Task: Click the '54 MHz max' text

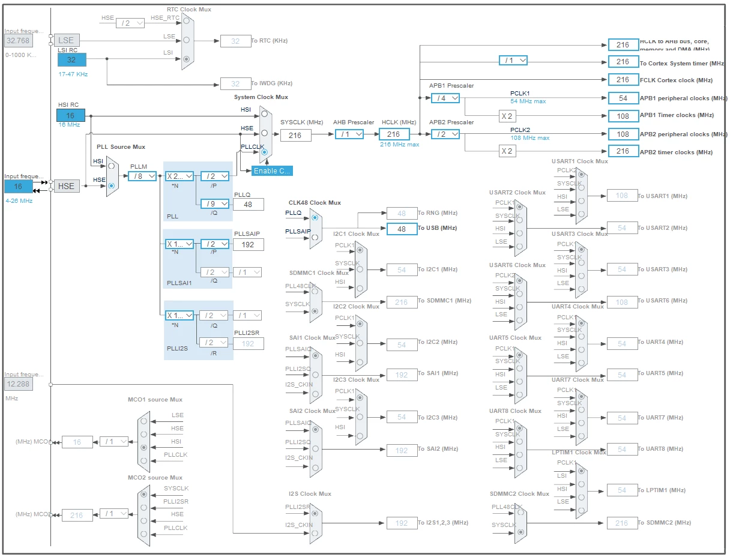Action: [x=528, y=101]
